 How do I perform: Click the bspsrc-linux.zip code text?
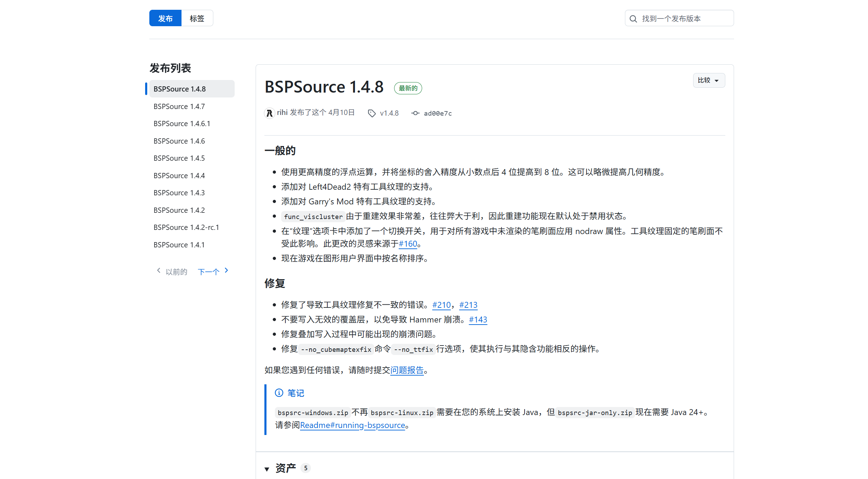point(402,413)
